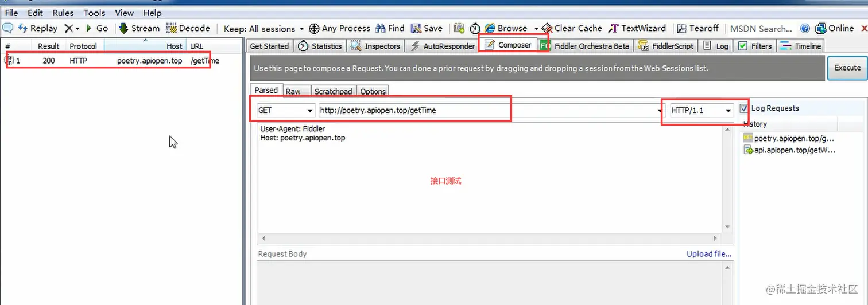This screenshot has width=868, height=305.
Task: Select the Composer tab
Action: click(509, 45)
